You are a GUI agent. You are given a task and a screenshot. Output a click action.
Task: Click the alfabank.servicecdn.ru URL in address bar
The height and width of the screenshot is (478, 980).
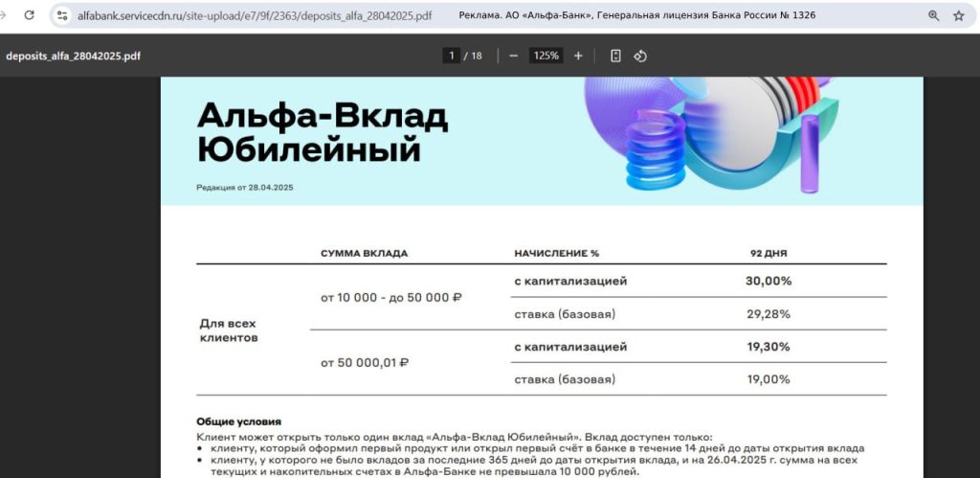pos(255,15)
